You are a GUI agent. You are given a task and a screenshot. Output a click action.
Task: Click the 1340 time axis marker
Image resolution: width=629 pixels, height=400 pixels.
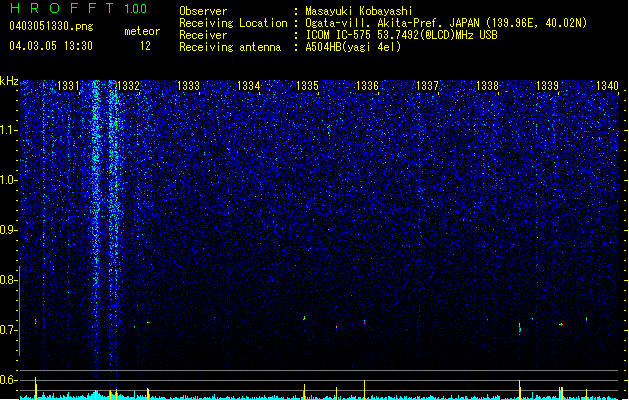click(x=607, y=85)
